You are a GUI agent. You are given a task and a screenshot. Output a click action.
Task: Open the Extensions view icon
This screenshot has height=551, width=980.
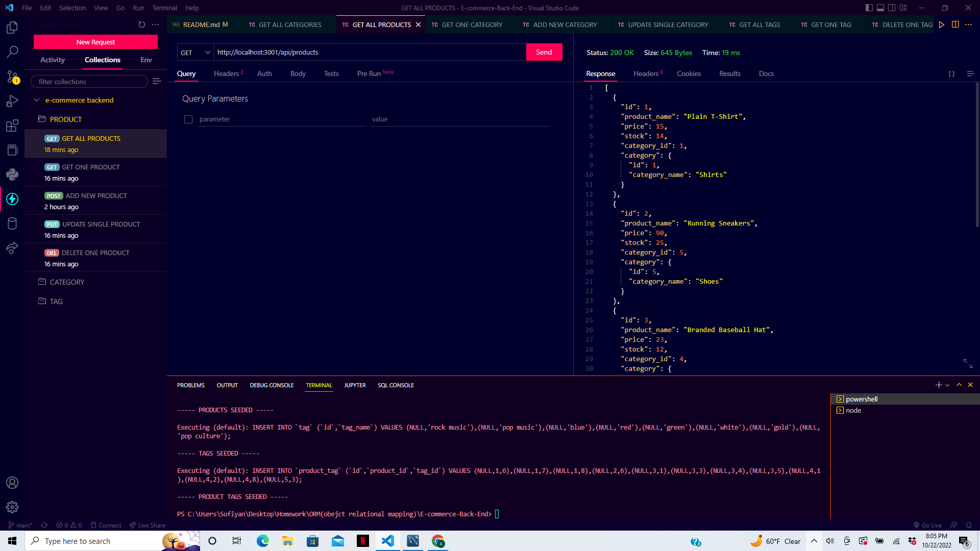point(12,126)
